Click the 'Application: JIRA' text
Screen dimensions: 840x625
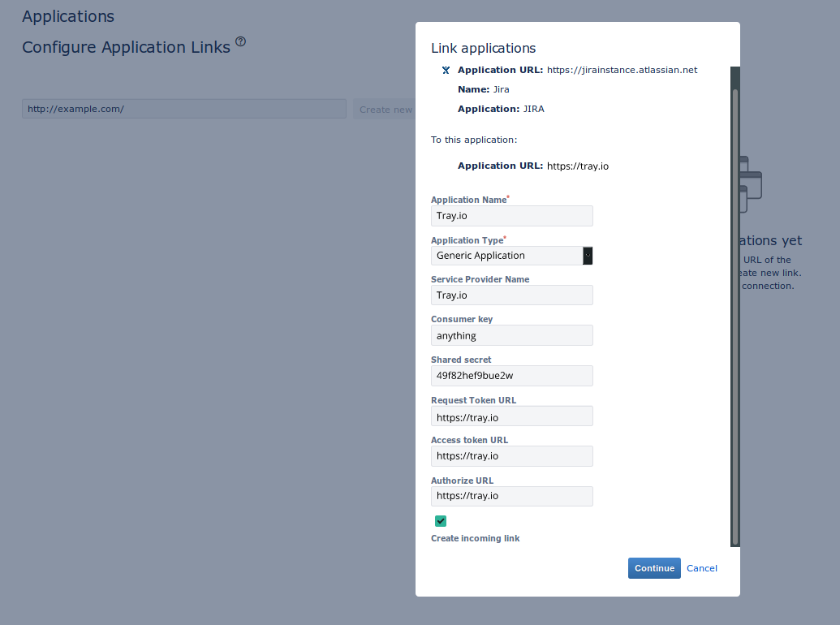click(x=501, y=109)
